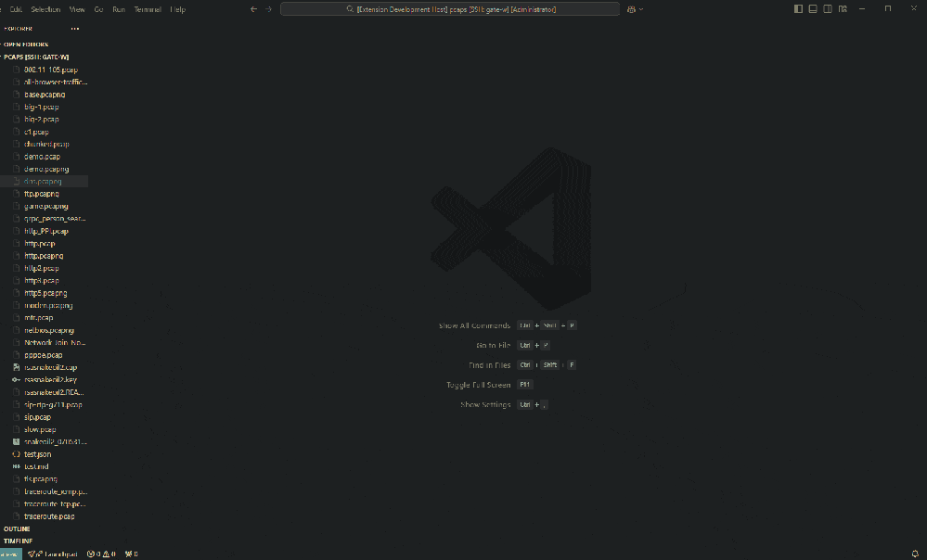
Task: Toggle the secondary side bar layout icon
Action: [828, 9]
